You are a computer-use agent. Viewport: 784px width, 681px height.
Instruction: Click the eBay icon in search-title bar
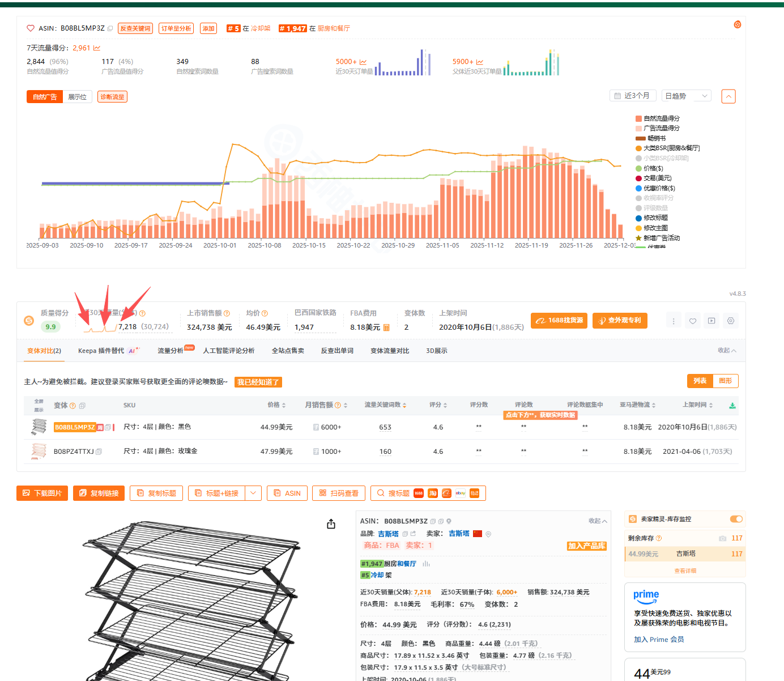click(461, 493)
